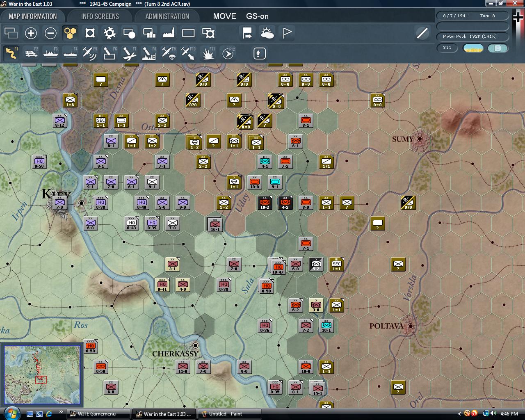Viewport: 525px width, 420px height.
Task: Toggle the gear-shaped map display icon
Action: 110,33
